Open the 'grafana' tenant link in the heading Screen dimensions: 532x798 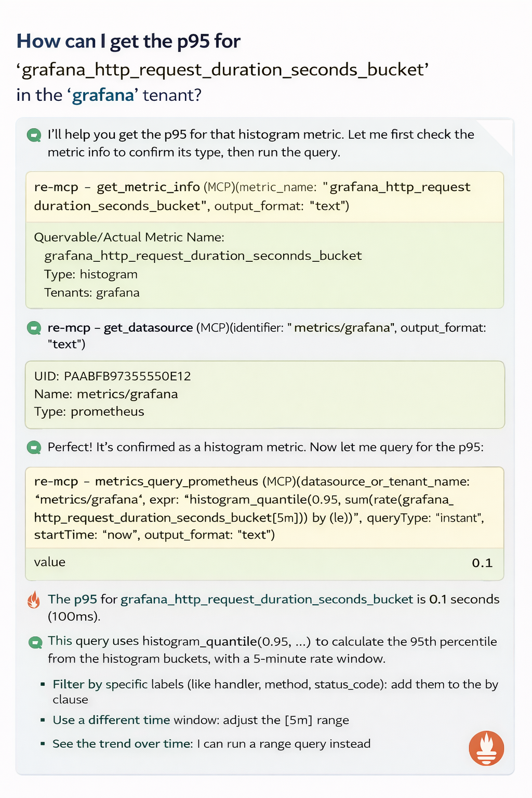pos(103,96)
